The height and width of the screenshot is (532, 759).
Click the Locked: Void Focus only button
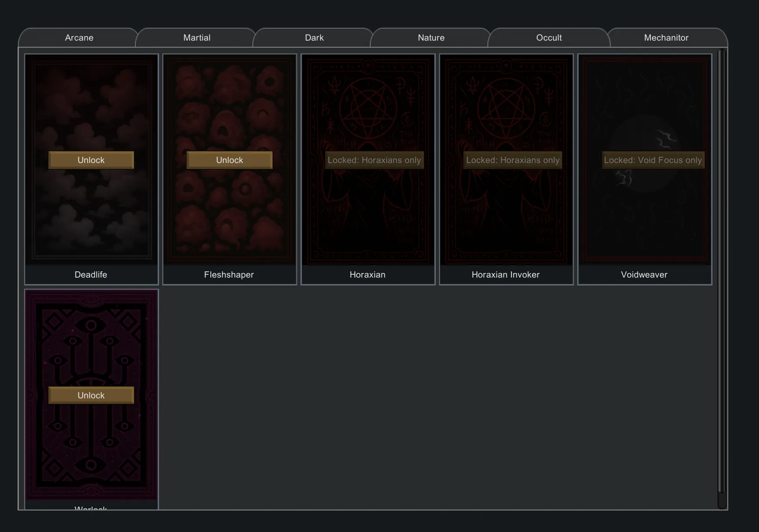[x=653, y=160]
